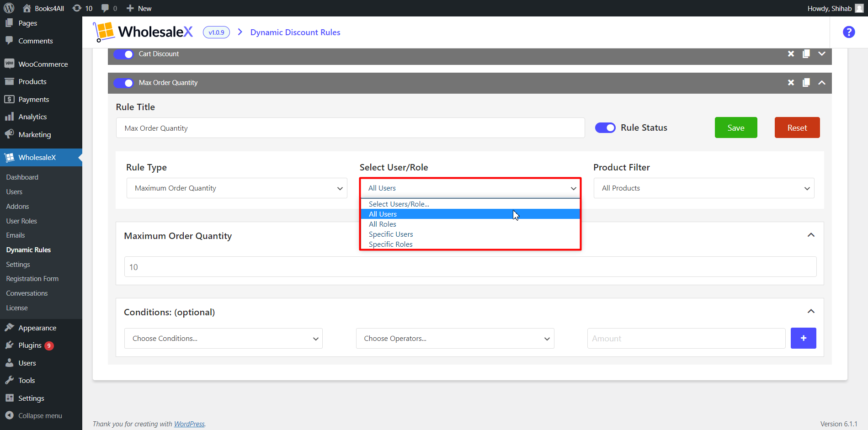Open Dynamic Rules in WholesaleX submenu

28,250
